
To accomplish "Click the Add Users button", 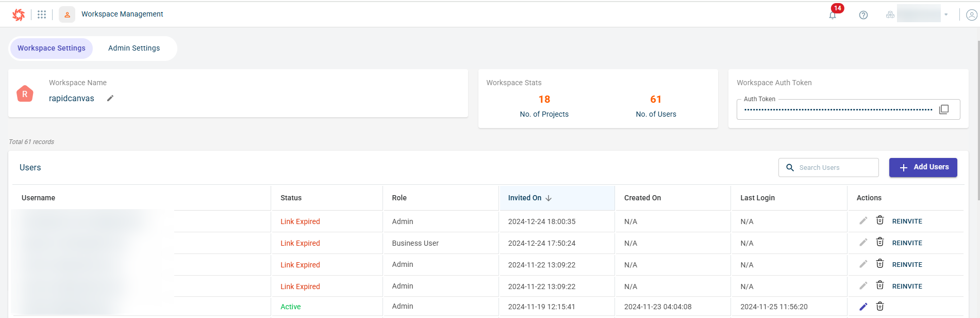I will coord(923,167).
